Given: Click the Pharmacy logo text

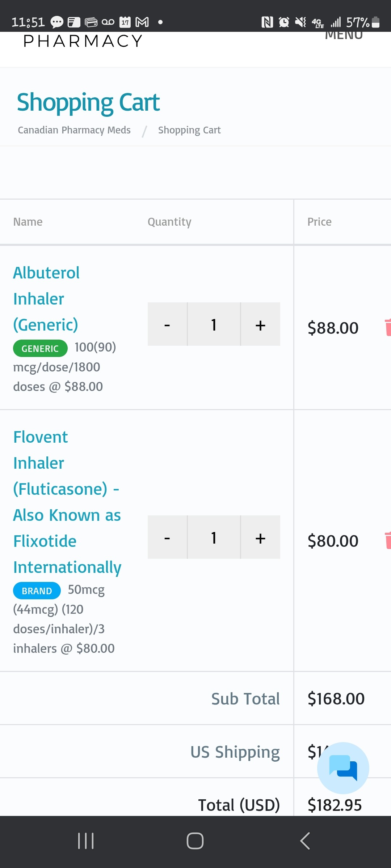Looking at the screenshot, I should coord(83,41).
